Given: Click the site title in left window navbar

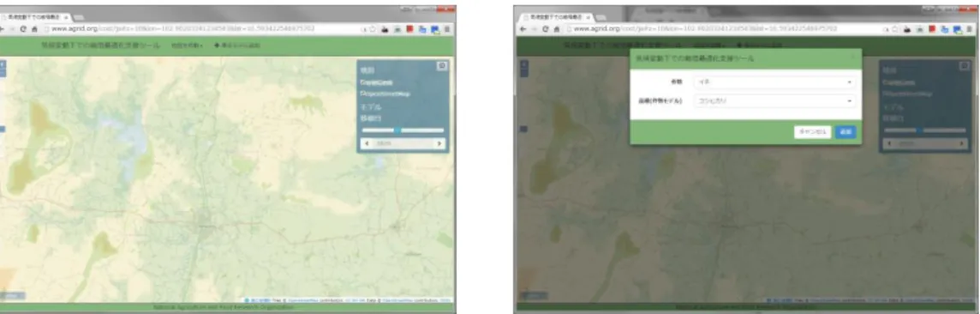Looking at the screenshot, I should point(100,45).
